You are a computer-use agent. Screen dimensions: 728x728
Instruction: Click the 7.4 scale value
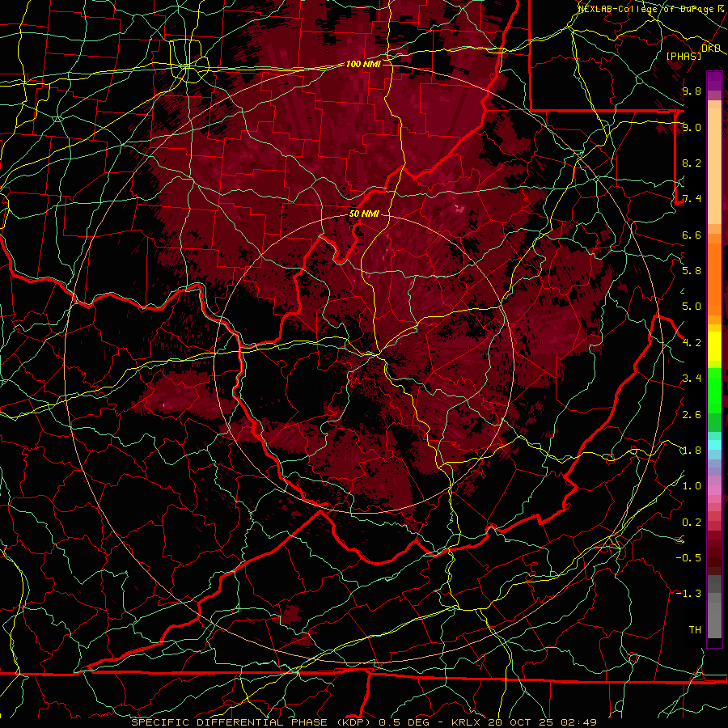[x=692, y=199]
